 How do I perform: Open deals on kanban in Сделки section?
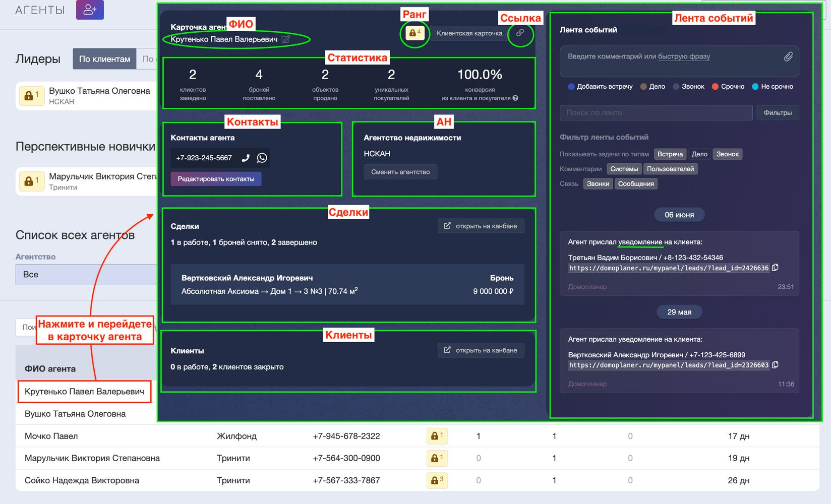481,226
